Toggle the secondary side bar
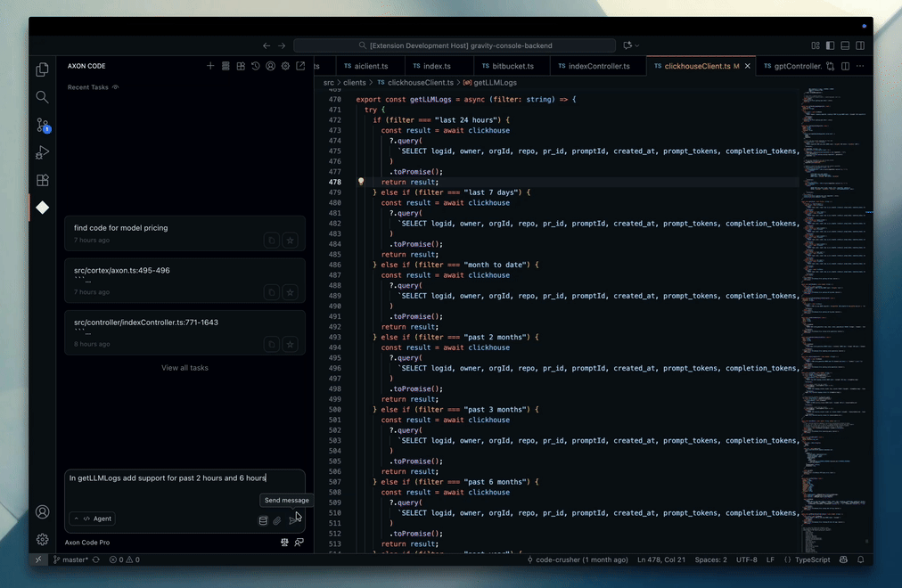 coord(860,45)
